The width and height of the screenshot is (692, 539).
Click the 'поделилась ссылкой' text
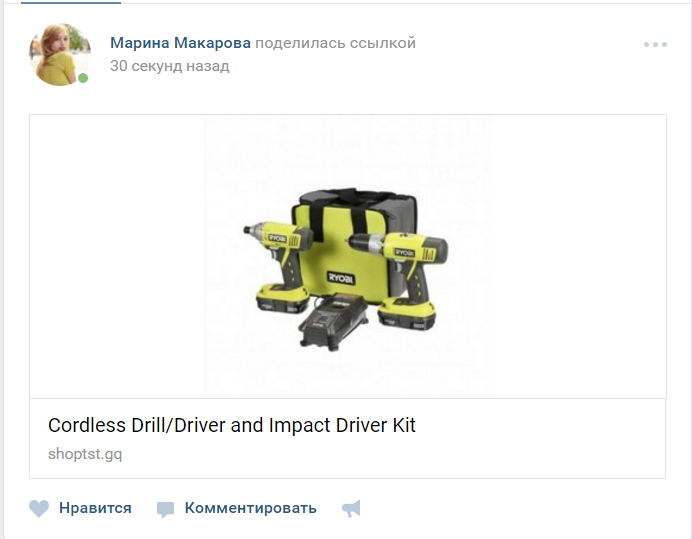pos(335,43)
